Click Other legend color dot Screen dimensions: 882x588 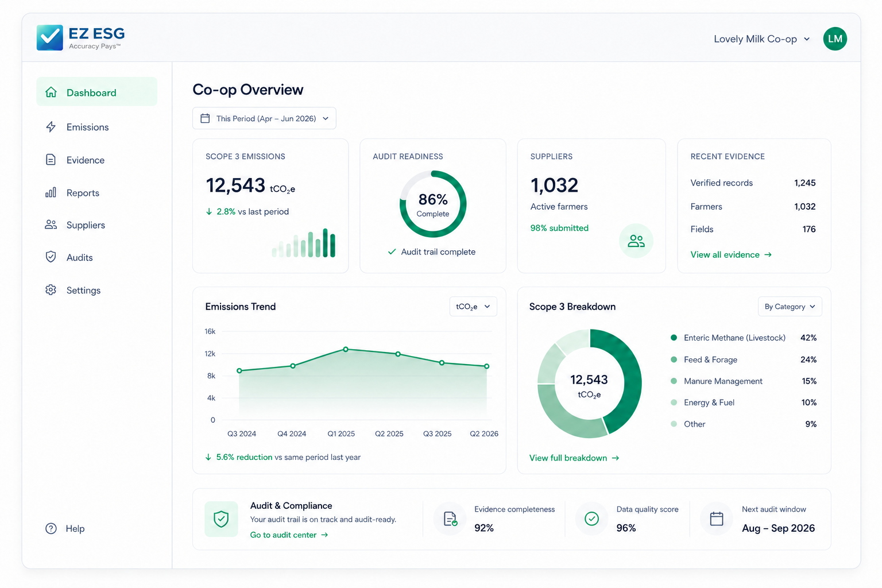point(674,424)
